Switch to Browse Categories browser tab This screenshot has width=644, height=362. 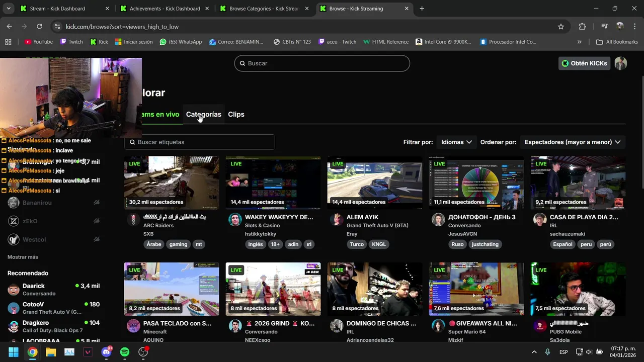coord(264,9)
